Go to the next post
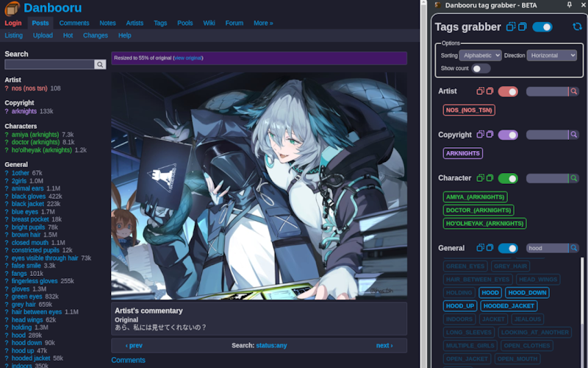 click(384, 345)
